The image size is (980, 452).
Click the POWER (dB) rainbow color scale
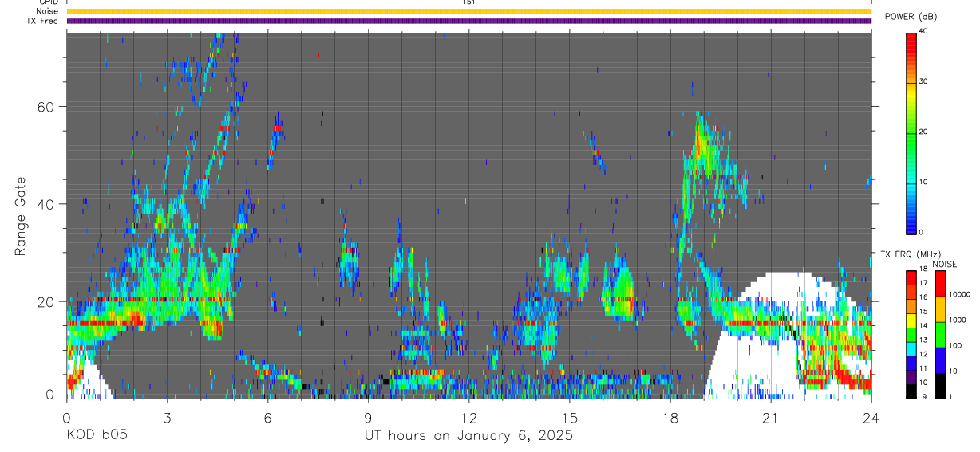911,132
